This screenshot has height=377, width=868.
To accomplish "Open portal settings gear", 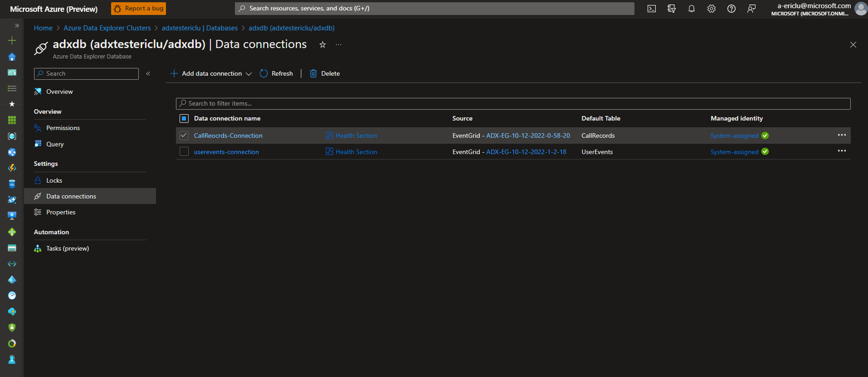I will pyautogui.click(x=711, y=9).
